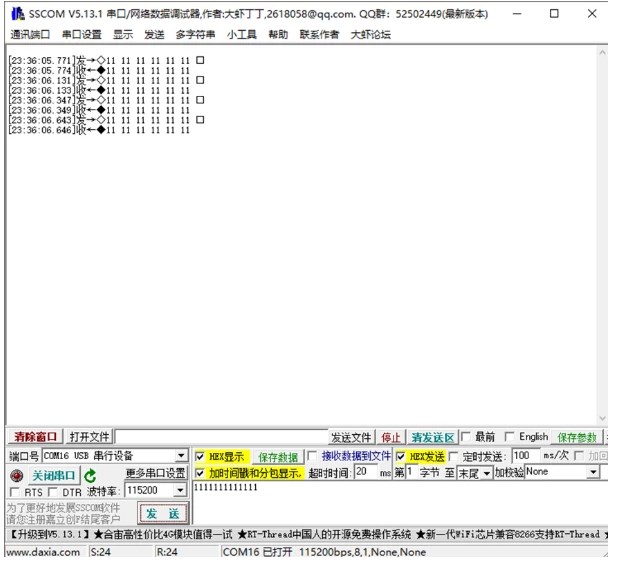The image size is (617, 569).
Task: Click the receive window scrollbar up arrow
Action: click(602, 52)
